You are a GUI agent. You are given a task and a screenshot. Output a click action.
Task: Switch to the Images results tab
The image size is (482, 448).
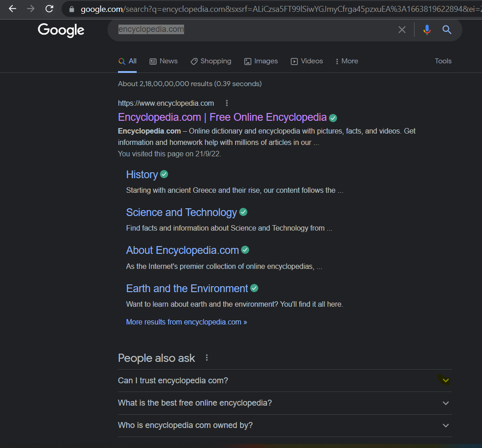point(261,61)
